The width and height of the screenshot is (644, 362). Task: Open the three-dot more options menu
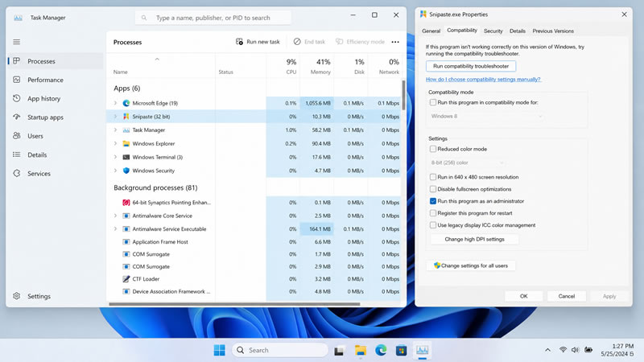pos(395,42)
